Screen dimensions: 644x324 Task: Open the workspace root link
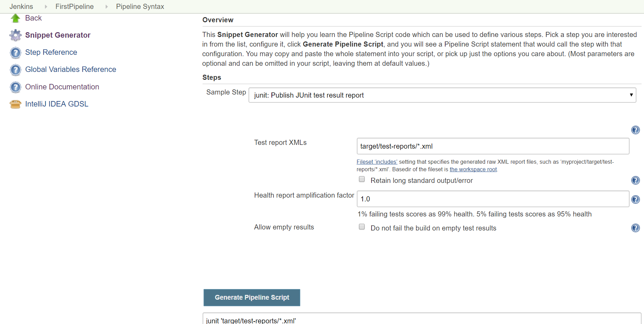[473, 169]
